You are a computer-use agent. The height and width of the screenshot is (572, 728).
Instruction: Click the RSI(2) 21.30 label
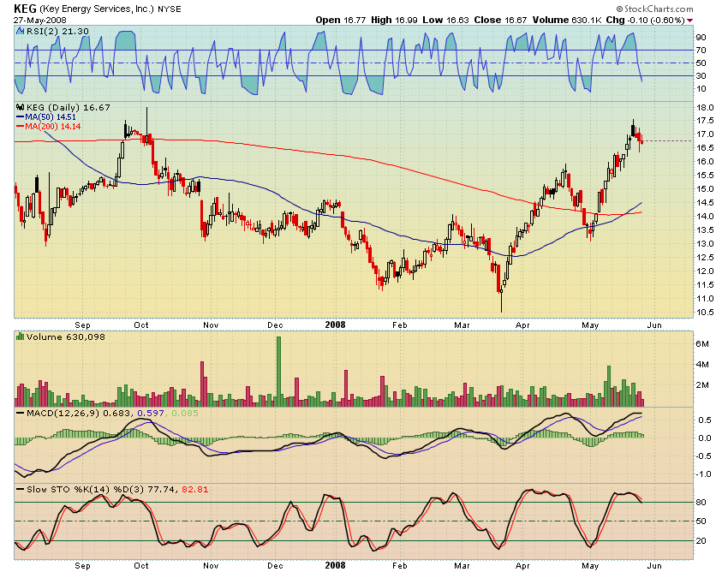coord(57,31)
